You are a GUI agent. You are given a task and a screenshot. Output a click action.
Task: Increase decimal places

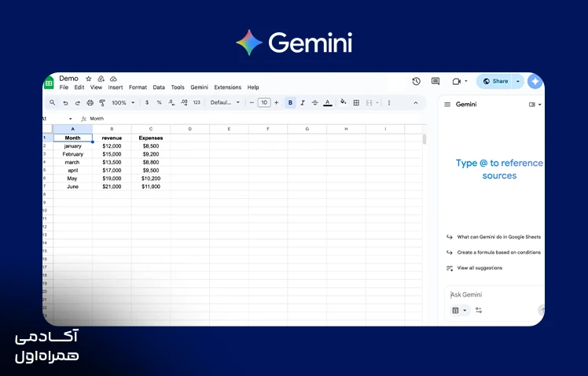pyautogui.click(x=184, y=102)
